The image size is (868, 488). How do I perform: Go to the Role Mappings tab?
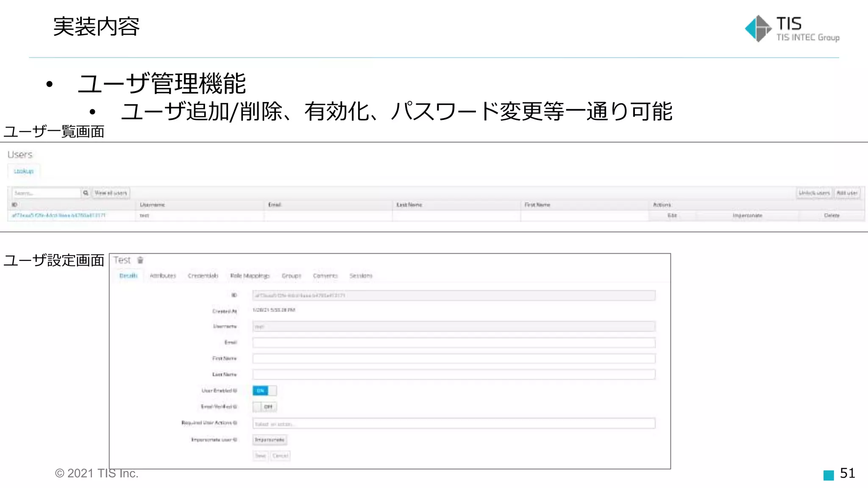click(250, 276)
